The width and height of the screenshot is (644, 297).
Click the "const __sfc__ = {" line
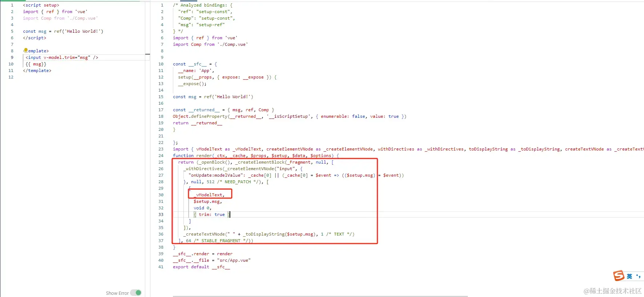click(x=195, y=64)
